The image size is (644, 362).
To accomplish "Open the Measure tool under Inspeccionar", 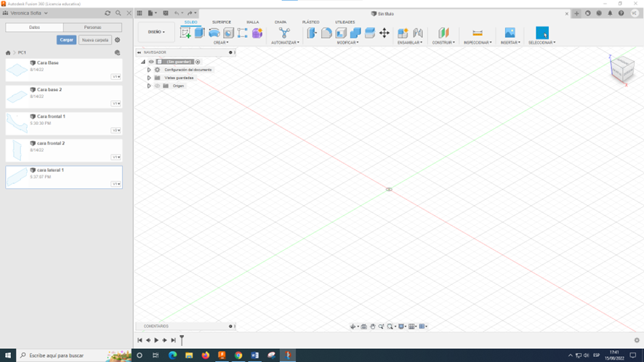I will tap(478, 33).
